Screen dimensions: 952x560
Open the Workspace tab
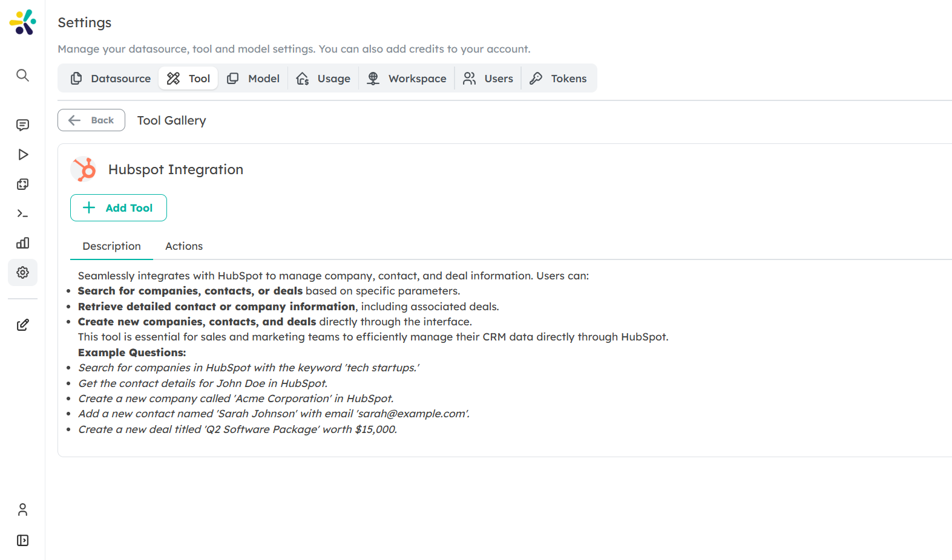(x=407, y=79)
